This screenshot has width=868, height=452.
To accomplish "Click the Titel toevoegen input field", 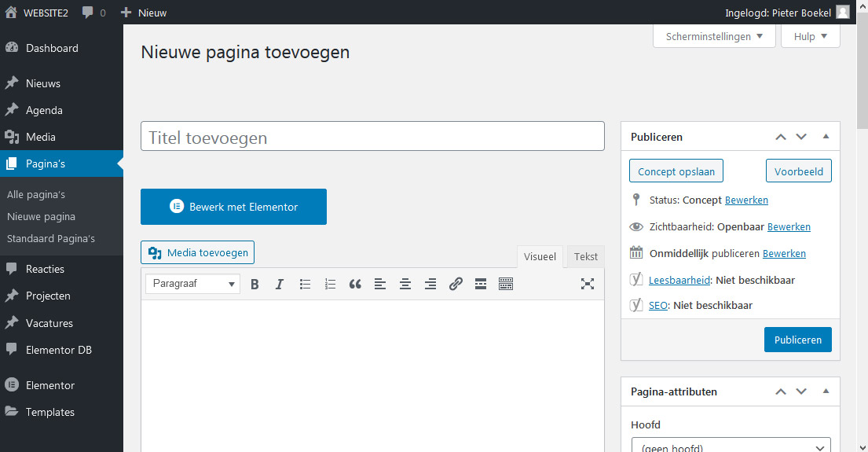I will tap(372, 138).
